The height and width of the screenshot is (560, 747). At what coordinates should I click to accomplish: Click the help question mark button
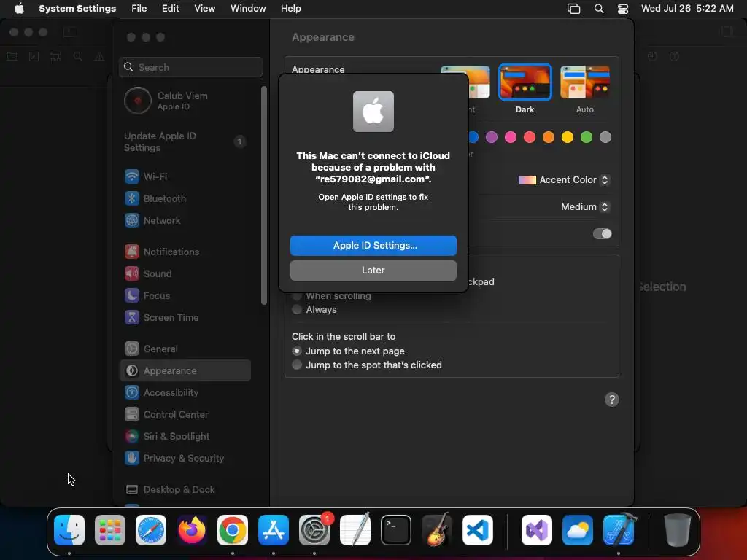pos(612,400)
